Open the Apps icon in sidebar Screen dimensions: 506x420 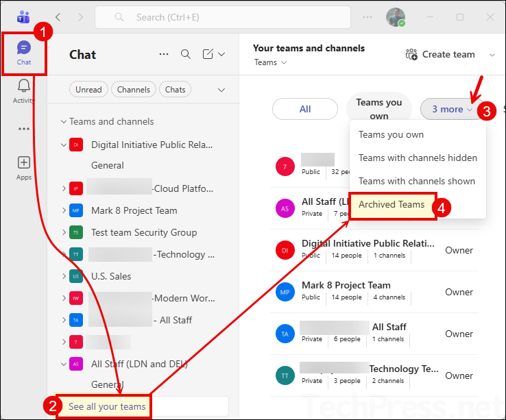24,167
